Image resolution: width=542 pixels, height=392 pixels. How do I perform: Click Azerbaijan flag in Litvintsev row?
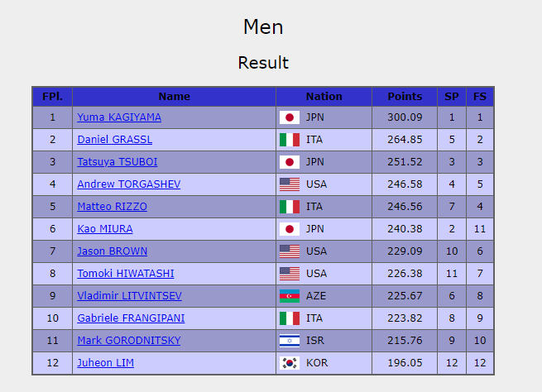pos(289,296)
